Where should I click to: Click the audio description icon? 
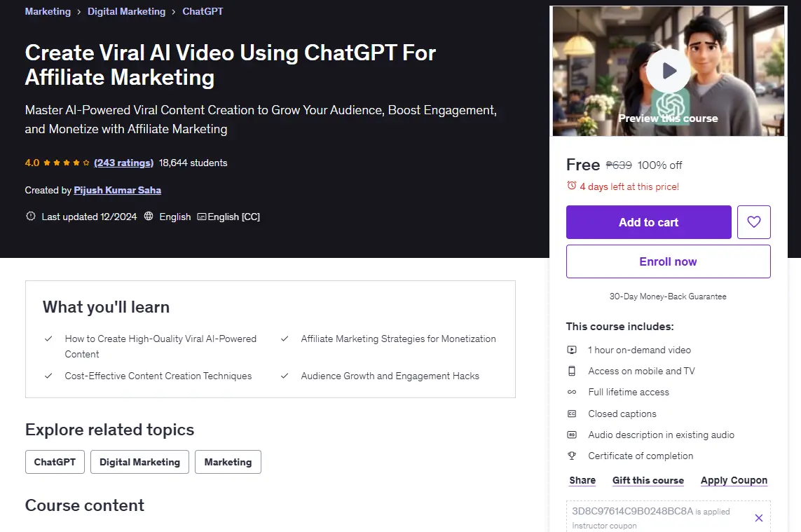point(572,435)
